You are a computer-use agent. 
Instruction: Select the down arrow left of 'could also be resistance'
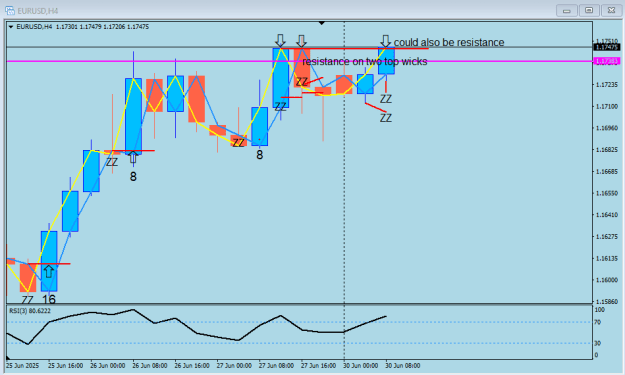(x=385, y=41)
